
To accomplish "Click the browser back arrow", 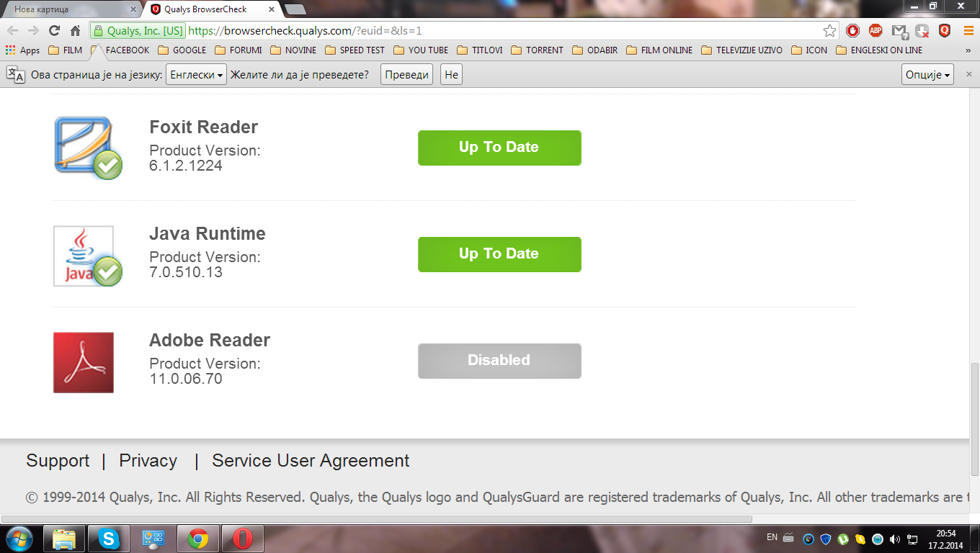I will [13, 31].
